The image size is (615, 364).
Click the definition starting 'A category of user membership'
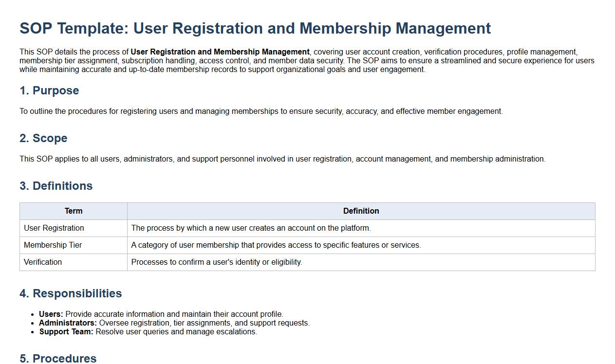pyautogui.click(x=276, y=245)
